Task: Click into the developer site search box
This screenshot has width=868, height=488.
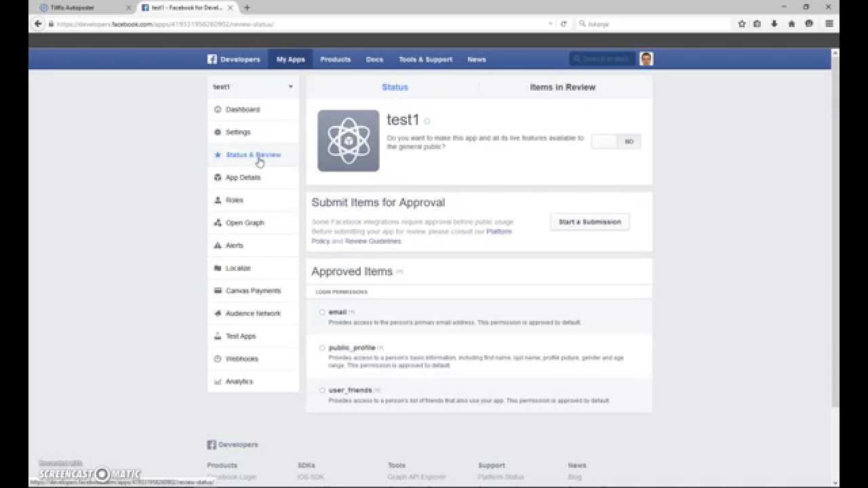Action: (602, 59)
